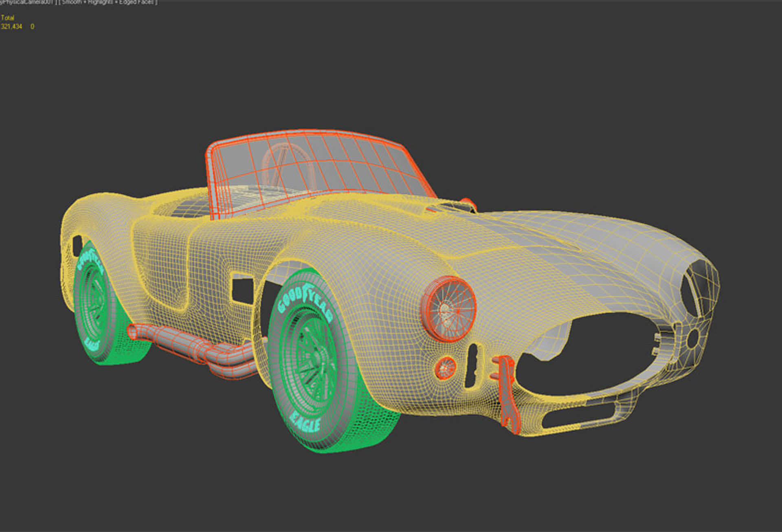The width and height of the screenshot is (782, 532).
Task: Click the Total statistics label
Action: pyautogui.click(x=7, y=18)
